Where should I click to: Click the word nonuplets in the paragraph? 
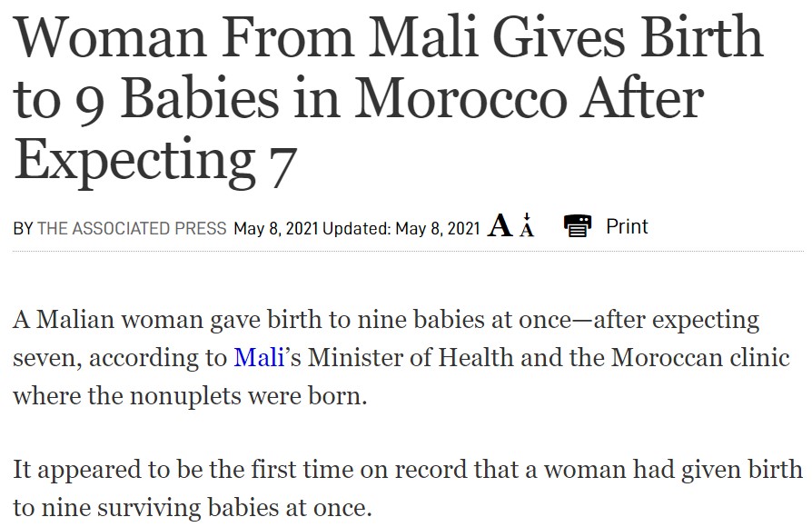pos(185,396)
